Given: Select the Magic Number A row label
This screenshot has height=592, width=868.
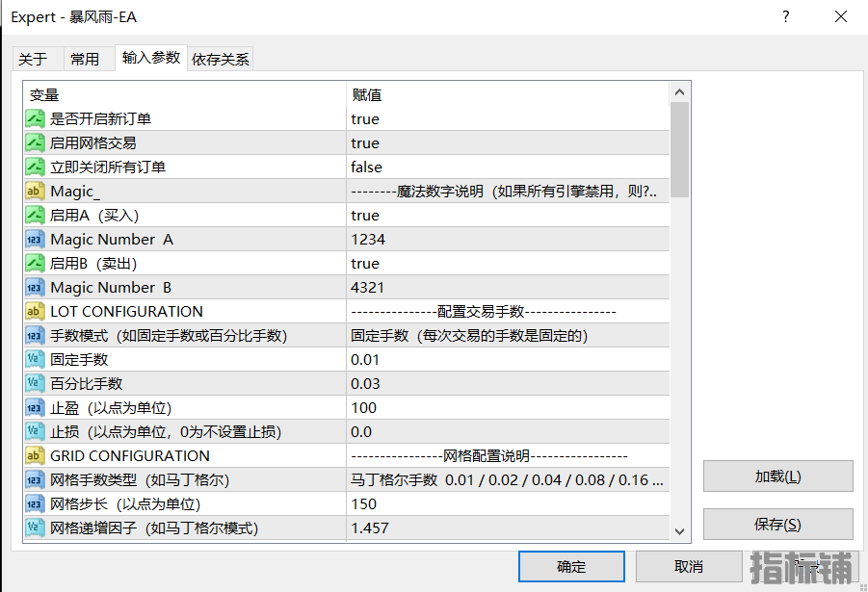Looking at the screenshot, I should click(x=111, y=240).
